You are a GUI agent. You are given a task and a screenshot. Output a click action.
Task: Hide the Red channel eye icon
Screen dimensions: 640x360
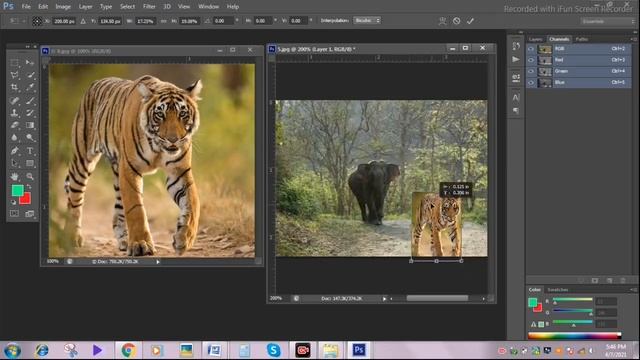coord(531,60)
